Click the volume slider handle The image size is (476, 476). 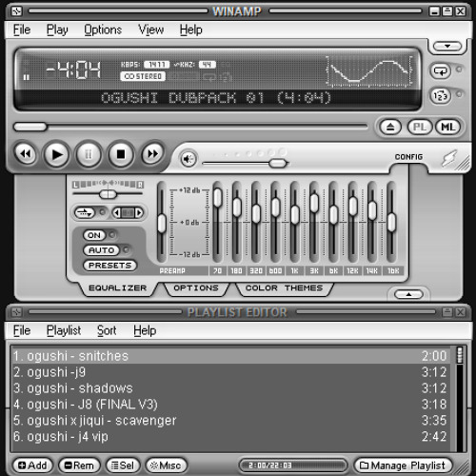(x=278, y=164)
